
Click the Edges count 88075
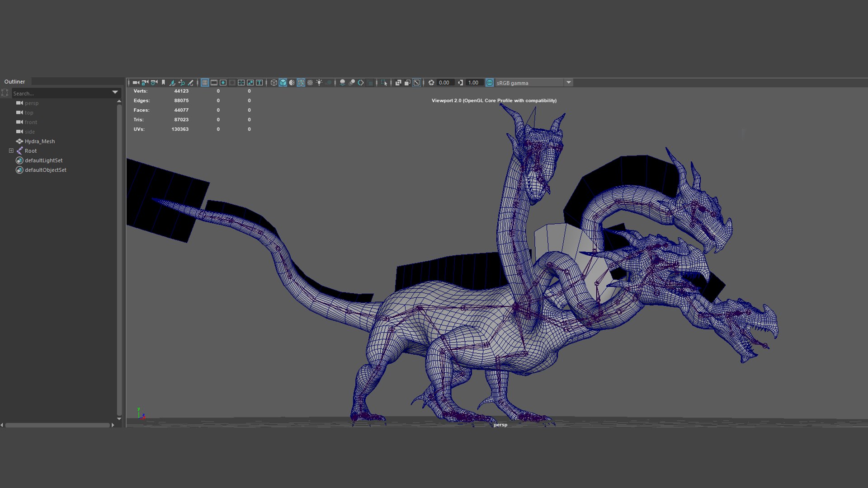point(181,100)
